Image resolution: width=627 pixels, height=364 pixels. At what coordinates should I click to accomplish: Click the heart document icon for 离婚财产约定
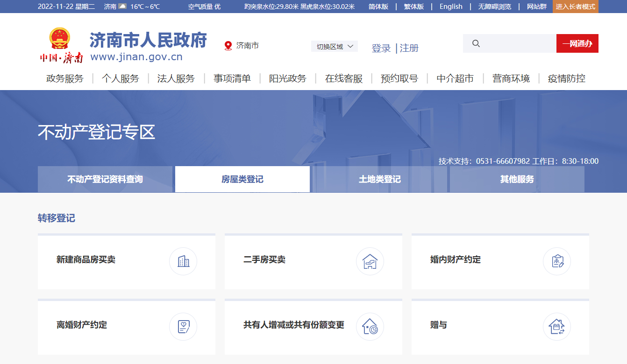point(183,327)
